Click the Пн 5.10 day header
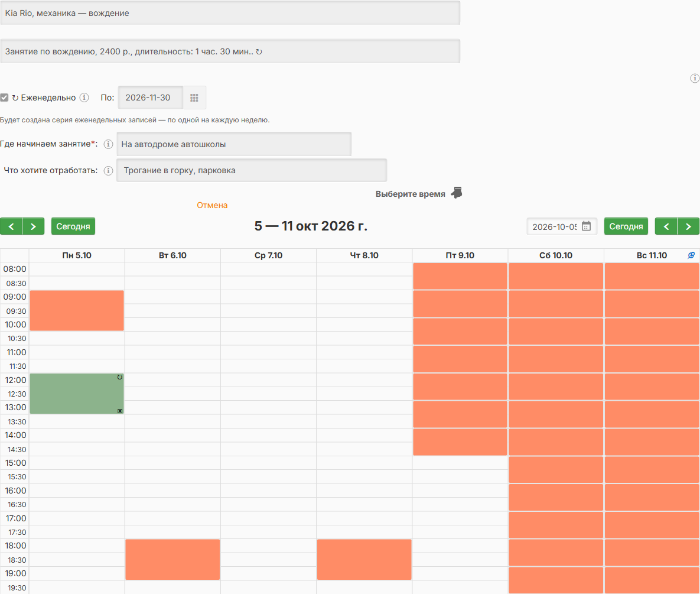 [x=77, y=255]
